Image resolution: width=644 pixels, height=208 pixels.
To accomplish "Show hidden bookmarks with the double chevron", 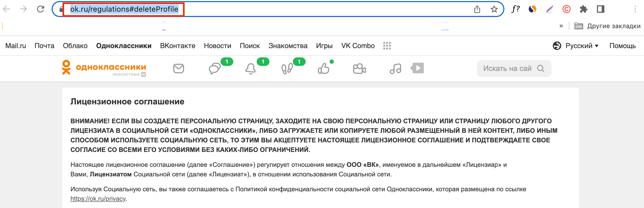I will point(561,26).
